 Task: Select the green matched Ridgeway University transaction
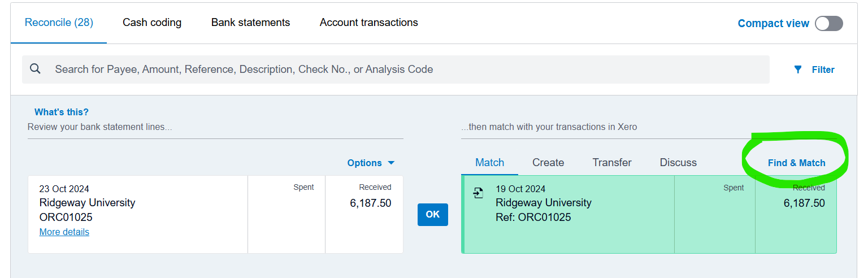pyautogui.click(x=649, y=214)
